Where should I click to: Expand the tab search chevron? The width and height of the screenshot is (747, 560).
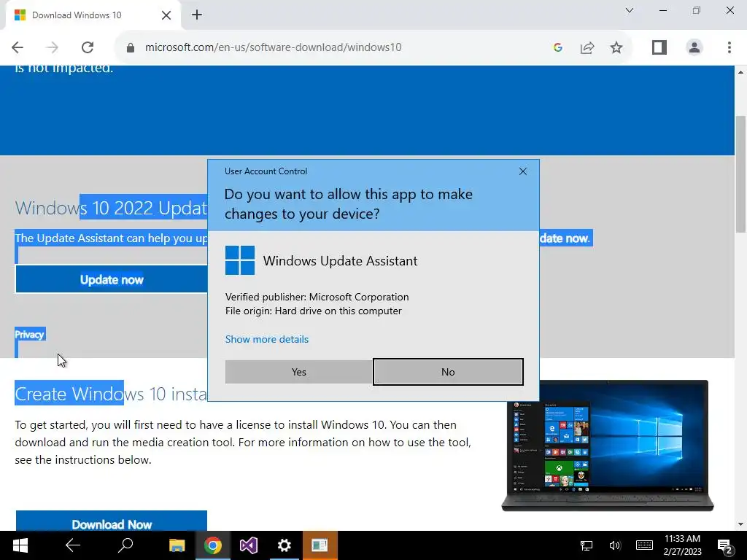pos(630,10)
